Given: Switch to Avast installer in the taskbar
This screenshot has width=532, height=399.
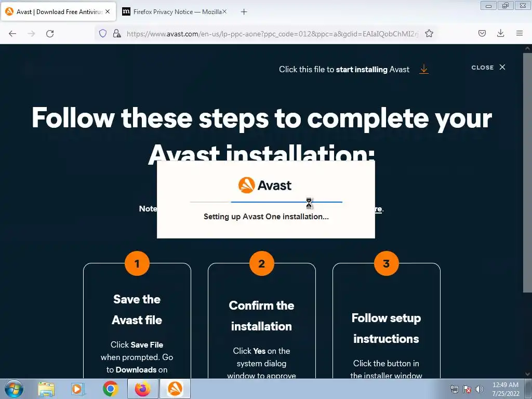Looking at the screenshot, I should click(175, 389).
